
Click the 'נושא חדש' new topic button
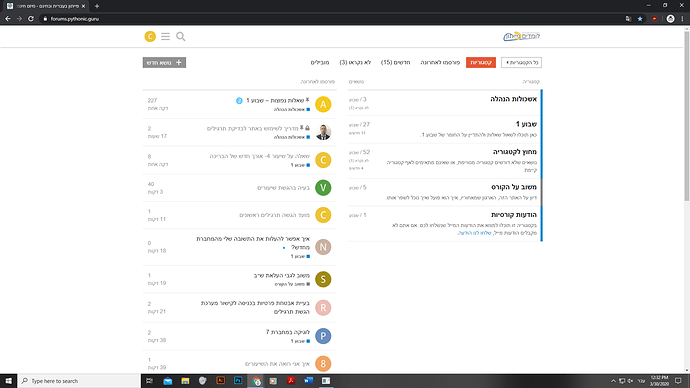click(x=164, y=62)
